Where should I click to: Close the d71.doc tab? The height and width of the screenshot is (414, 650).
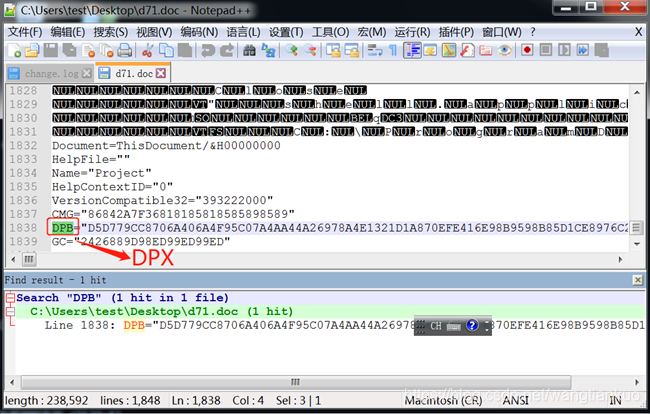click(161, 73)
